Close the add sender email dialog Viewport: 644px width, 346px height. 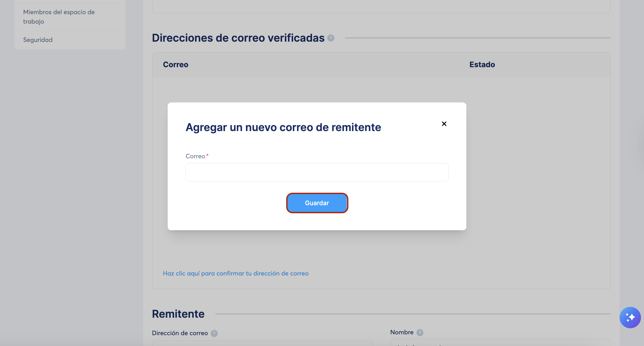pos(444,124)
